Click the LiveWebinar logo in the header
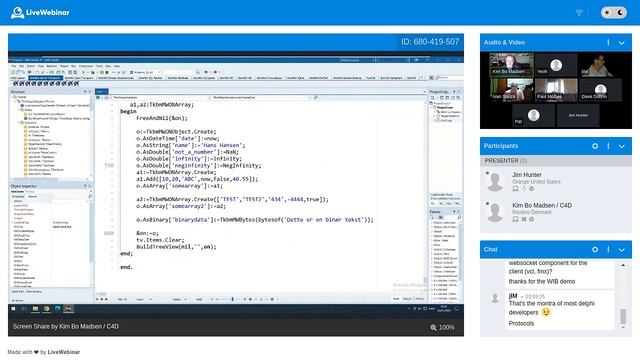This screenshot has width=640, height=360. [x=40, y=12]
